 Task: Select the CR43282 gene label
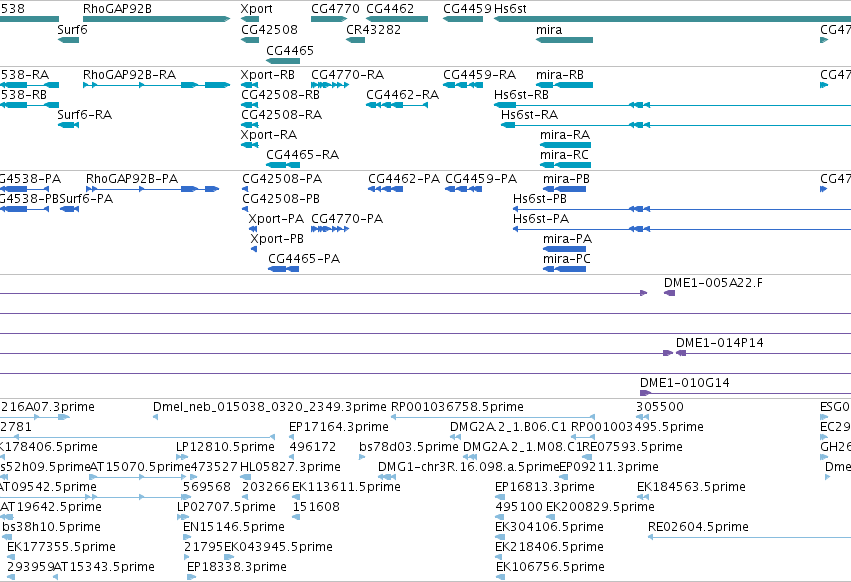click(373, 29)
